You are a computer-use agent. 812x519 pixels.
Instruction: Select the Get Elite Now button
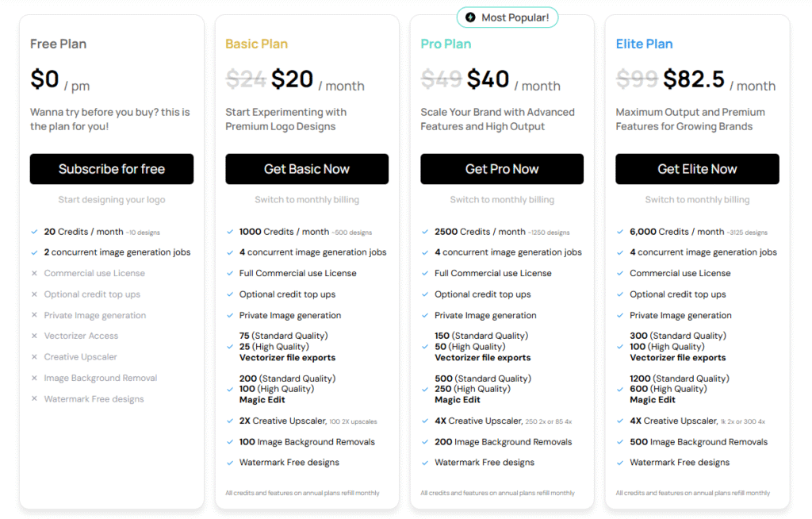click(697, 169)
